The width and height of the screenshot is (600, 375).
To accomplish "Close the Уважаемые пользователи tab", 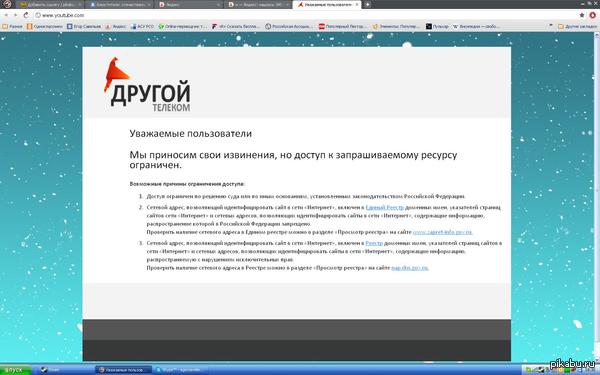I will click(x=357, y=5).
